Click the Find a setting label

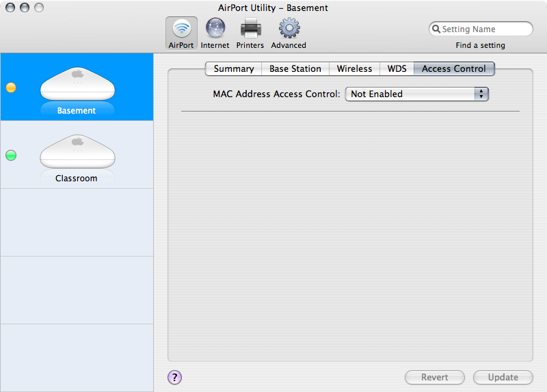(481, 45)
